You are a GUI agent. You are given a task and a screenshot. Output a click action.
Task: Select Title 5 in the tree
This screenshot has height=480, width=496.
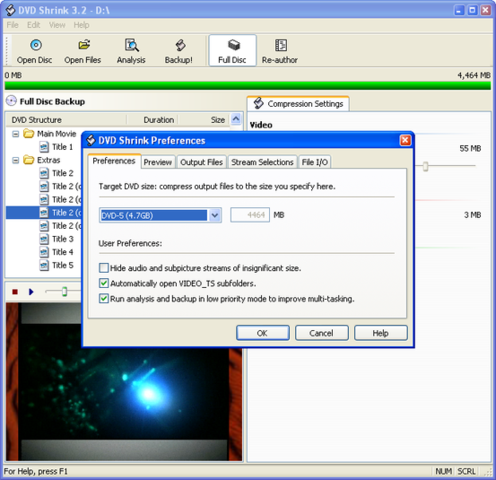click(x=63, y=265)
